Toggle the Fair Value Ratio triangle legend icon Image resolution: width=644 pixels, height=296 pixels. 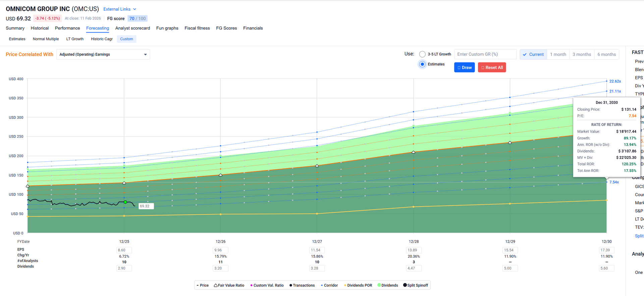216,285
